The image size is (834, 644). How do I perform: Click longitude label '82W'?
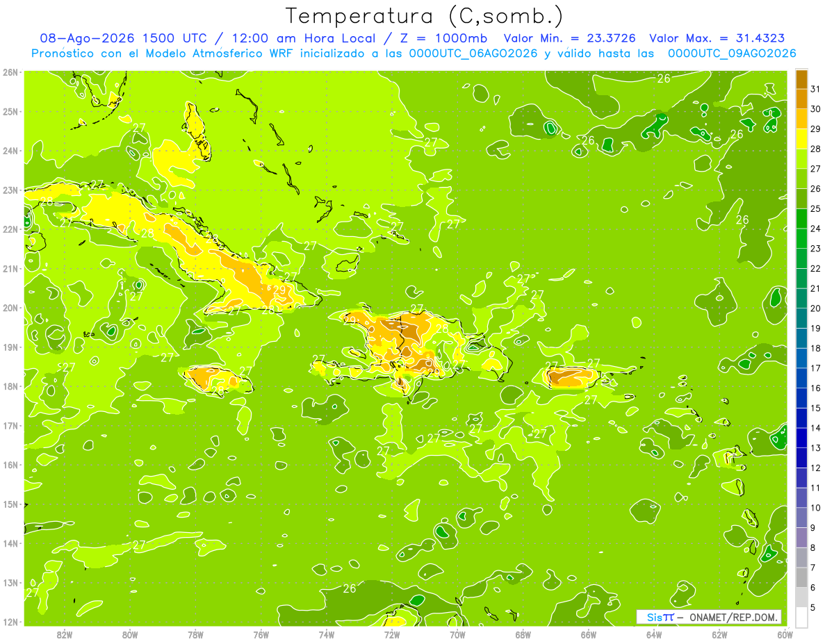[65, 634]
